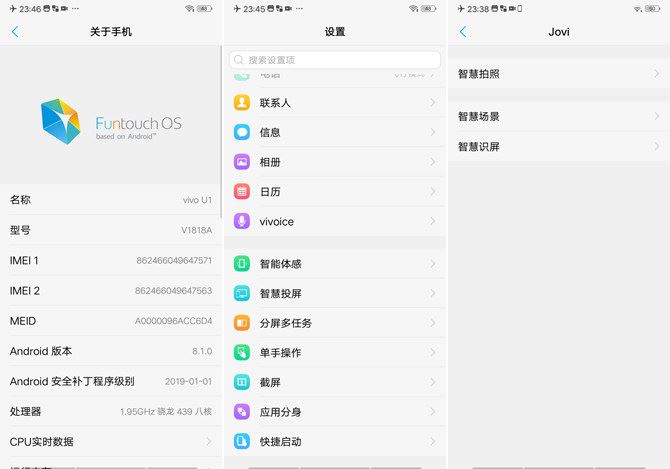Image resolution: width=670 pixels, height=469 pixels.
Task: Tap the search magnifier icon in settings
Action: coord(239,60)
